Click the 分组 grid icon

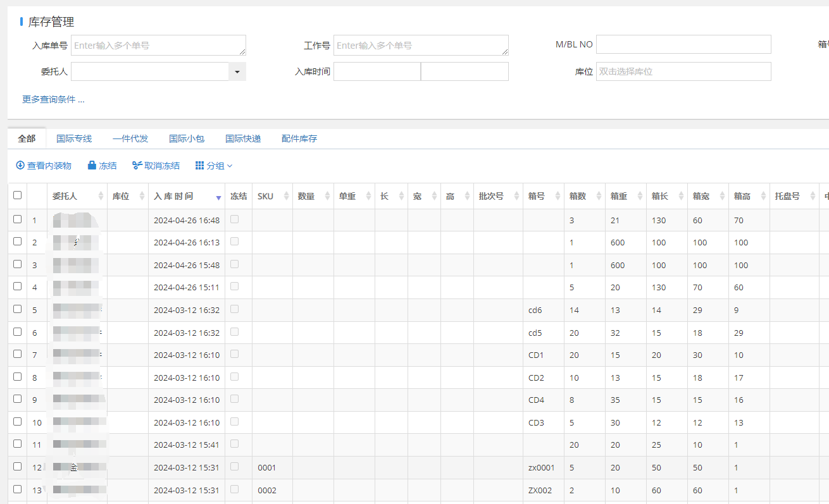tap(199, 166)
